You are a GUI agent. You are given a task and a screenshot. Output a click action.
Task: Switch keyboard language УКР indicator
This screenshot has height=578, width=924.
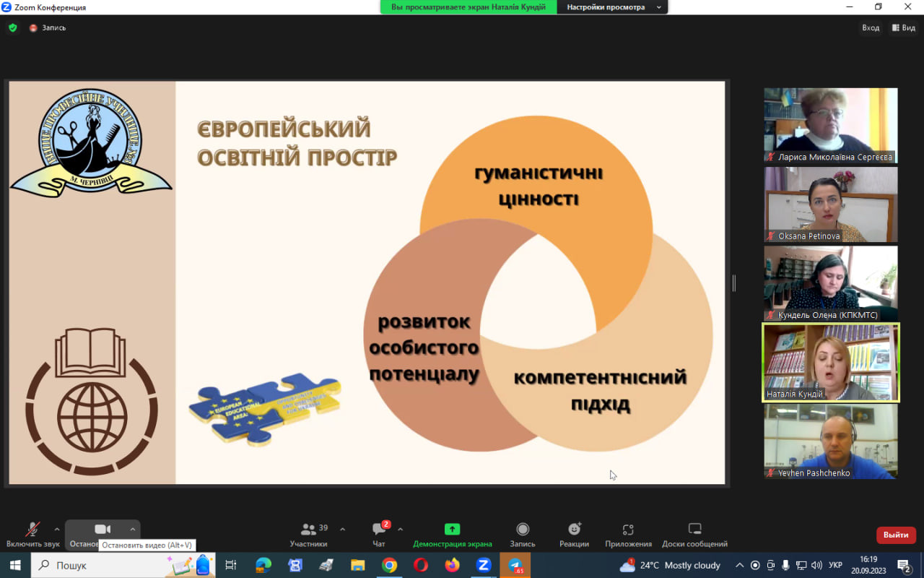coord(835,565)
